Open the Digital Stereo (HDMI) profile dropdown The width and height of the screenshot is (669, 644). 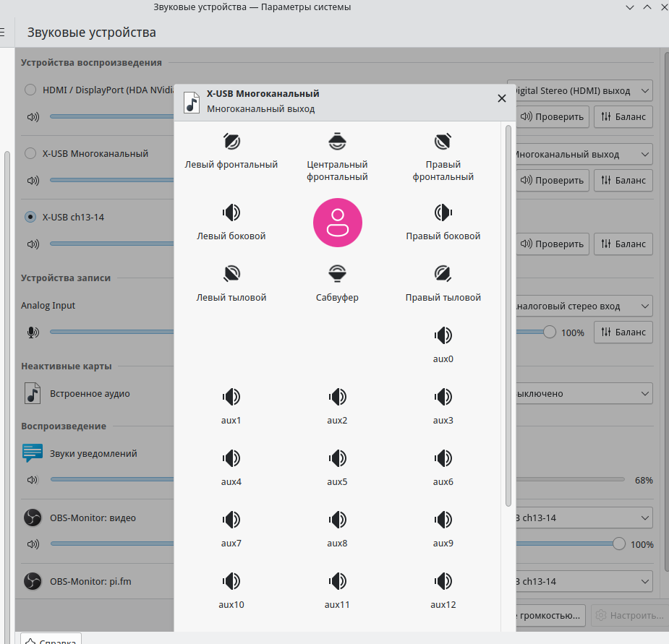[581, 91]
